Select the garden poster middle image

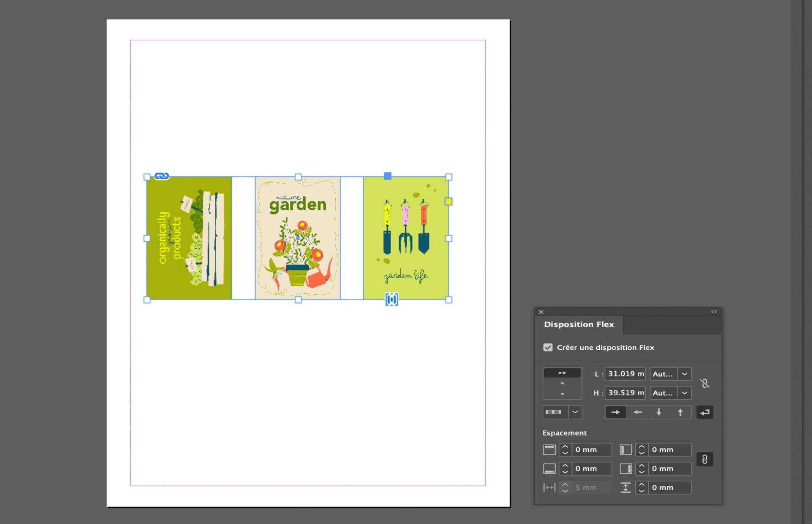[x=298, y=238]
